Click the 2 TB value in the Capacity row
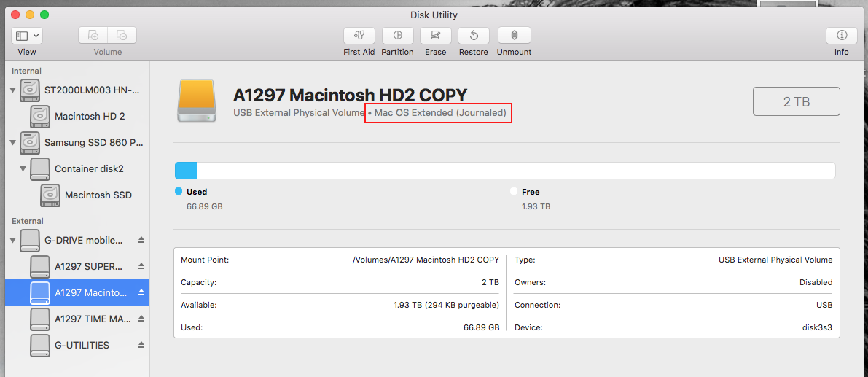This screenshot has width=868, height=377. click(x=490, y=282)
